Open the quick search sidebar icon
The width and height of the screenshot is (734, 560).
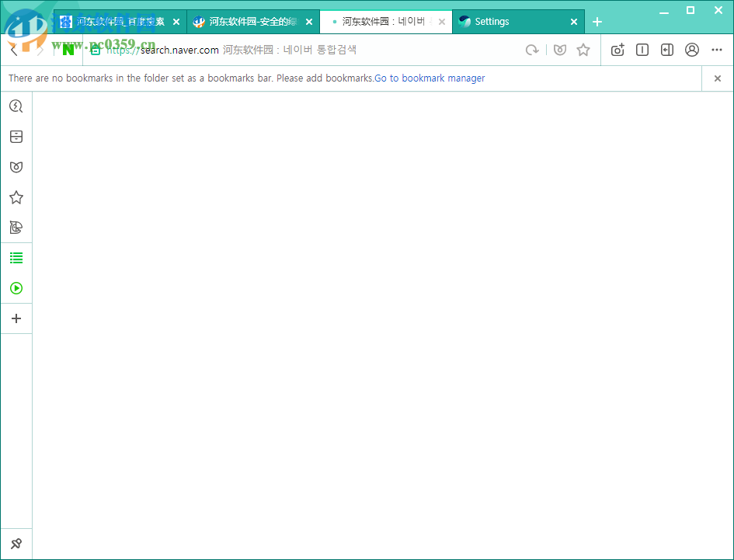point(16,106)
